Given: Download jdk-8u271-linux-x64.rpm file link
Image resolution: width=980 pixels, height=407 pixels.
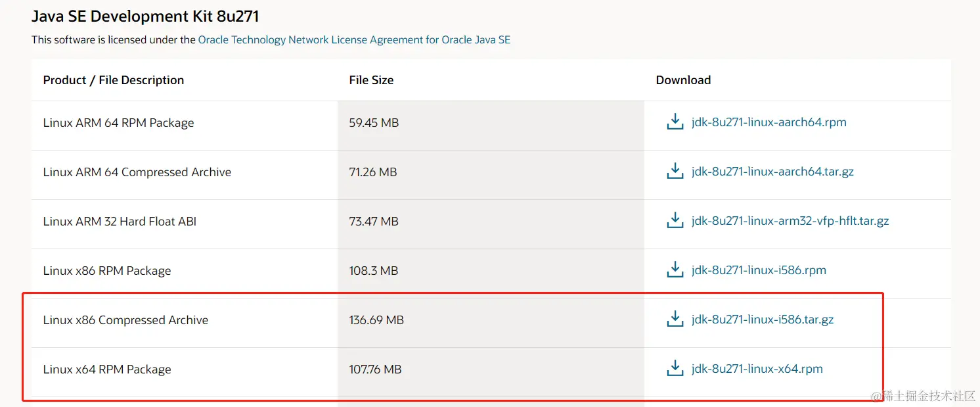Looking at the screenshot, I should [x=757, y=369].
